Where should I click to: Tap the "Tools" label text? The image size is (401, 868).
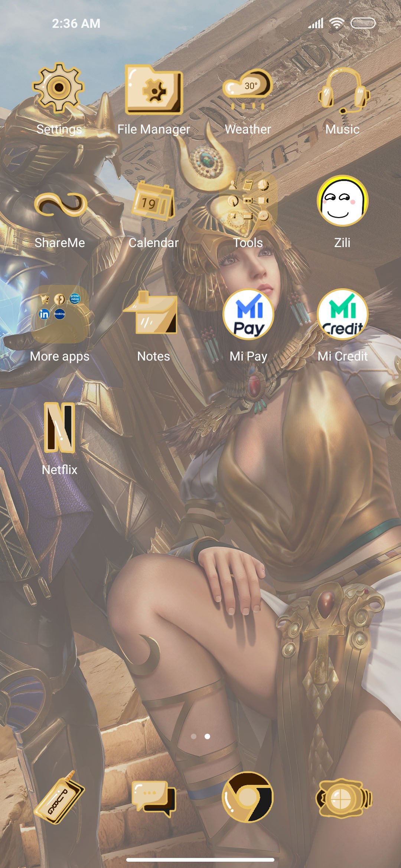pyautogui.click(x=248, y=243)
